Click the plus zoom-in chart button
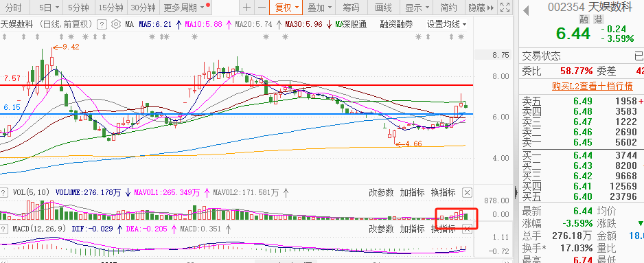Screen dimensions: 644x263 tap(246, 8)
